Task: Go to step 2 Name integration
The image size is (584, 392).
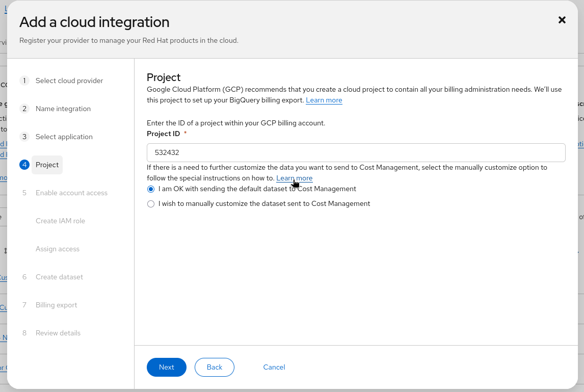Action: (x=63, y=109)
